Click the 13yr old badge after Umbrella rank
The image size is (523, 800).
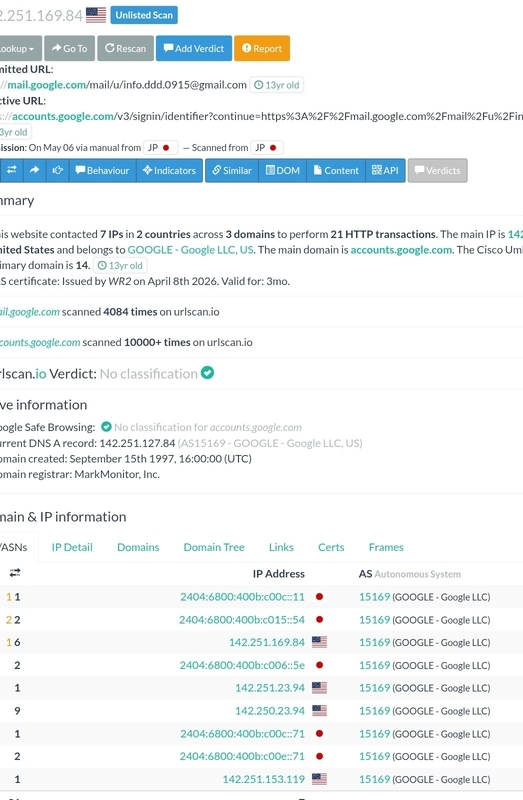120,266
